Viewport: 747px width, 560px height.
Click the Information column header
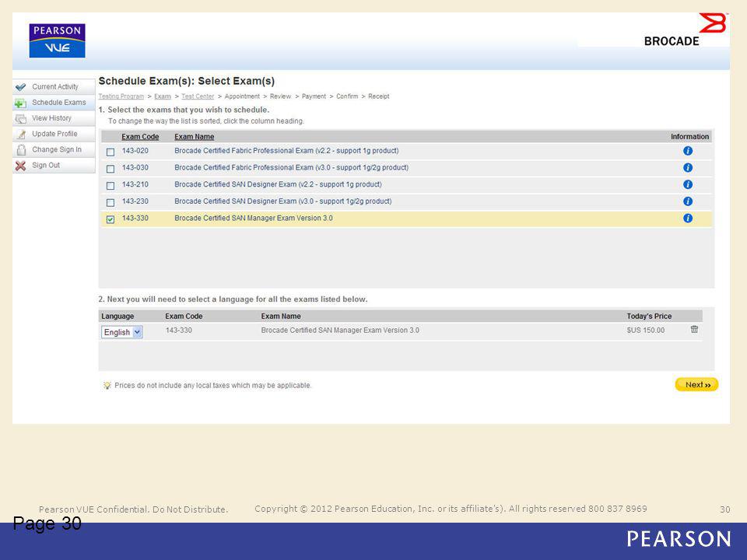click(690, 137)
